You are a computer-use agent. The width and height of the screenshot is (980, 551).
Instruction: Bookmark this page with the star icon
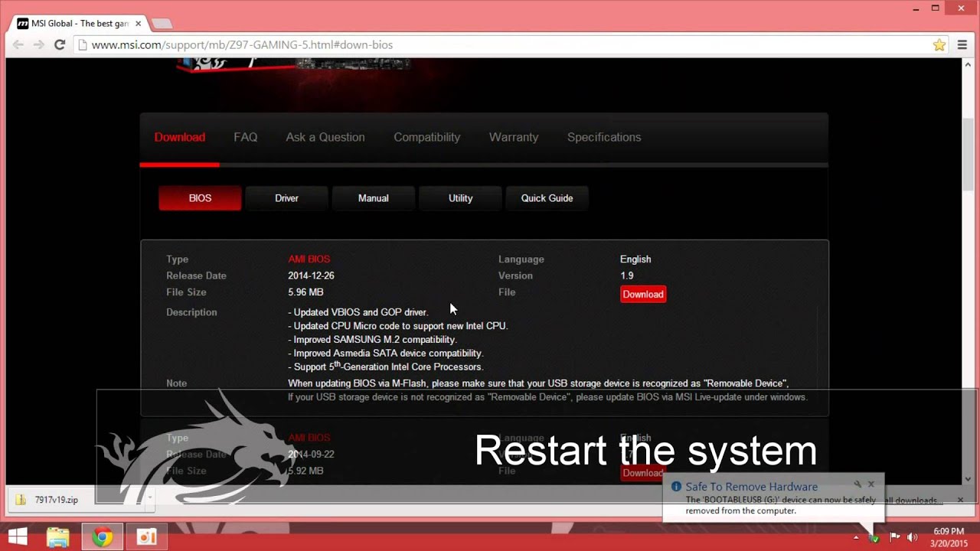[x=939, y=45]
